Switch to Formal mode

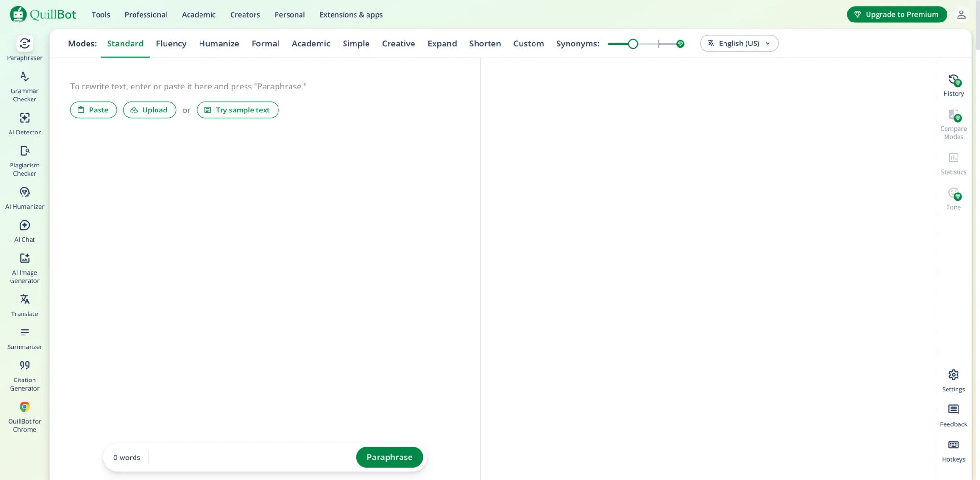(x=265, y=44)
